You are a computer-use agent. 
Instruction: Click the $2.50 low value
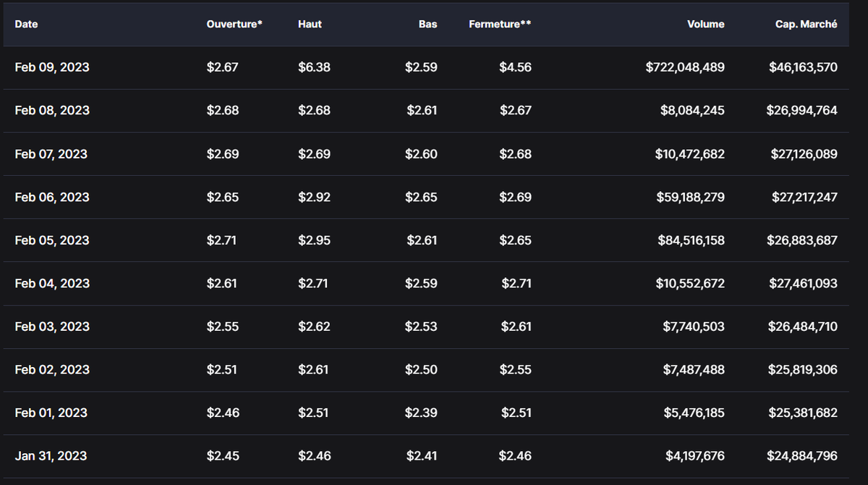tap(421, 369)
